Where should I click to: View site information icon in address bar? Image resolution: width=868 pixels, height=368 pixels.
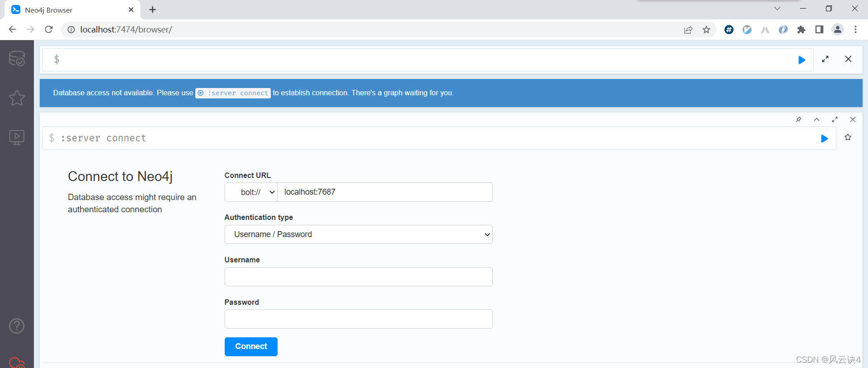71,29
